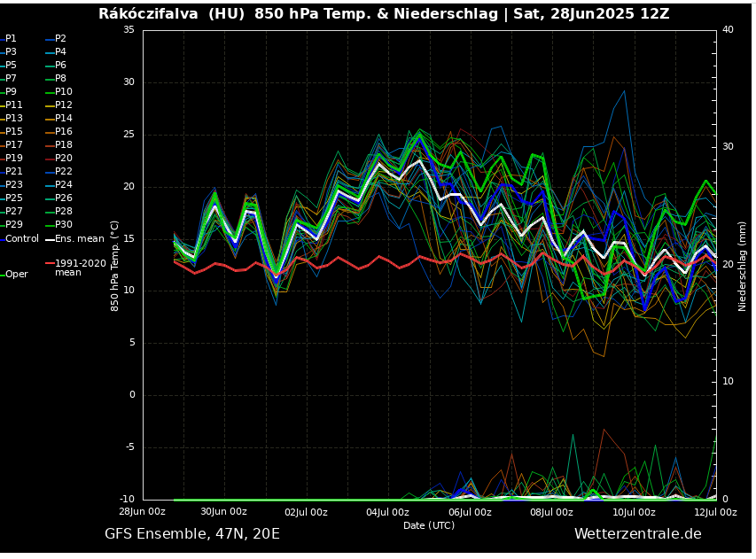Click the 28Jun 00z date tick label
Screen dimensions: 756x559
click(142, 512)
